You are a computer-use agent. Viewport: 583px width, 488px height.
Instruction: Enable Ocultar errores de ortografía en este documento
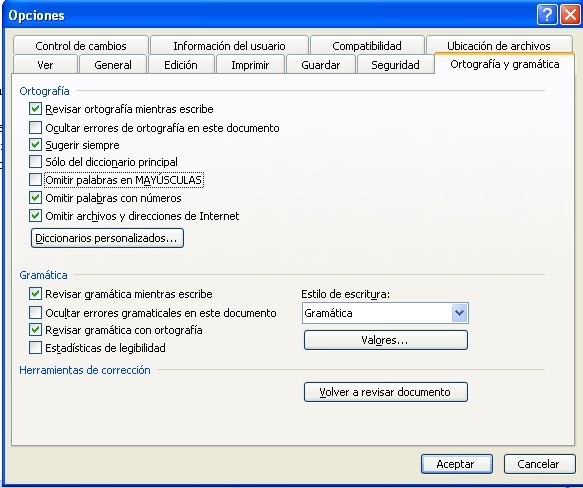coord(35,128)
